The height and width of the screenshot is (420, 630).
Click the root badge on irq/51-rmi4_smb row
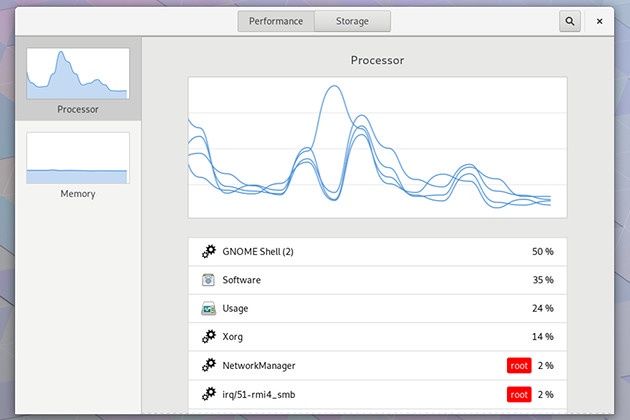tap(519, 394)
